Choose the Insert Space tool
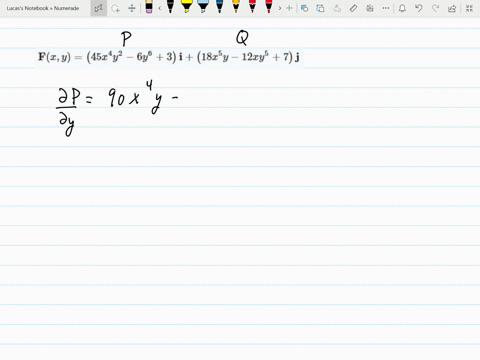480x360 pixels. pos(132,8)
